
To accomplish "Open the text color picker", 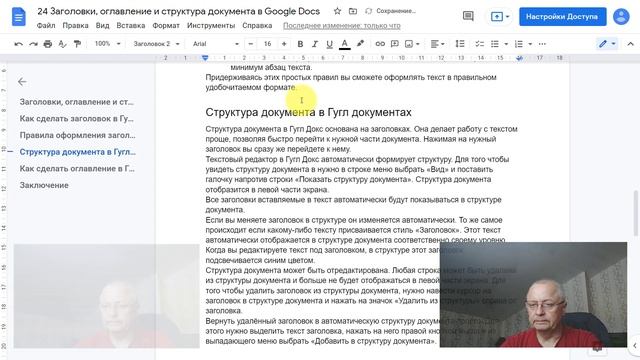I will click(x=344, y=44).
